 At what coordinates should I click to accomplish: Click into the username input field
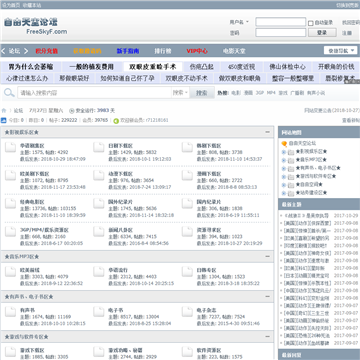281,22
